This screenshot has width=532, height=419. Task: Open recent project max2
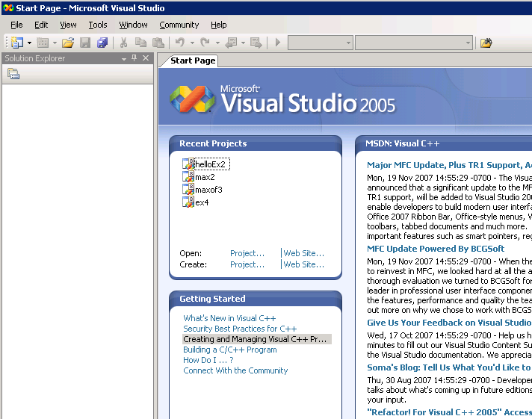coord(205,177)
